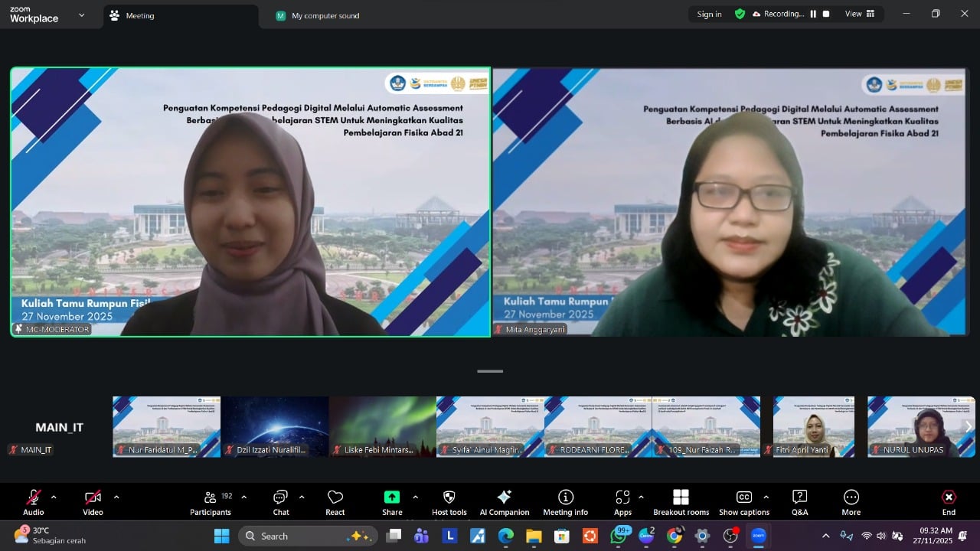980x551 pixels.
Task: Open Zoom Workplace dropdown arrow
Action: pos(82,15)
